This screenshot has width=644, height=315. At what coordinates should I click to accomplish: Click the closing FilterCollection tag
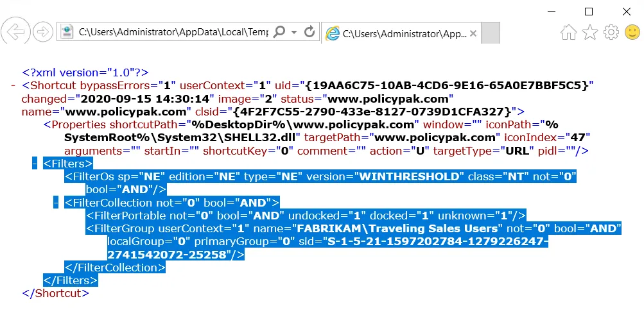pyautogui.click(x=115, y=268)
